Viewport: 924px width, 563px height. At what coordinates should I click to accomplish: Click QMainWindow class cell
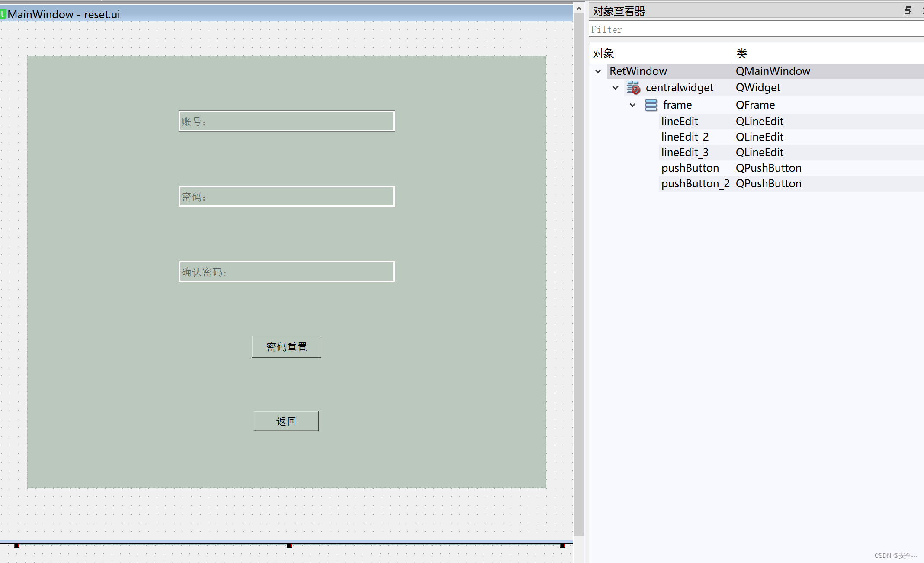tap(773, 71)
